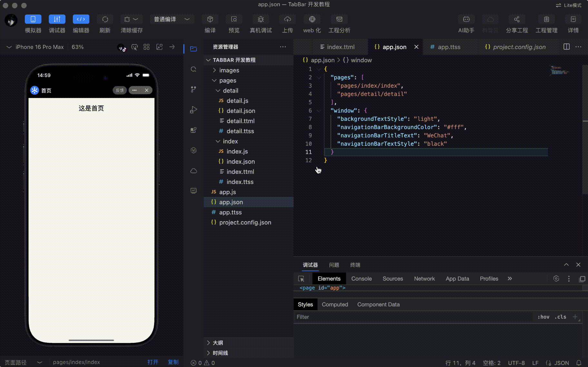Click the 反馈 feedback button in simulator
This screenshot has height=367, width=588.
(120, 90)
